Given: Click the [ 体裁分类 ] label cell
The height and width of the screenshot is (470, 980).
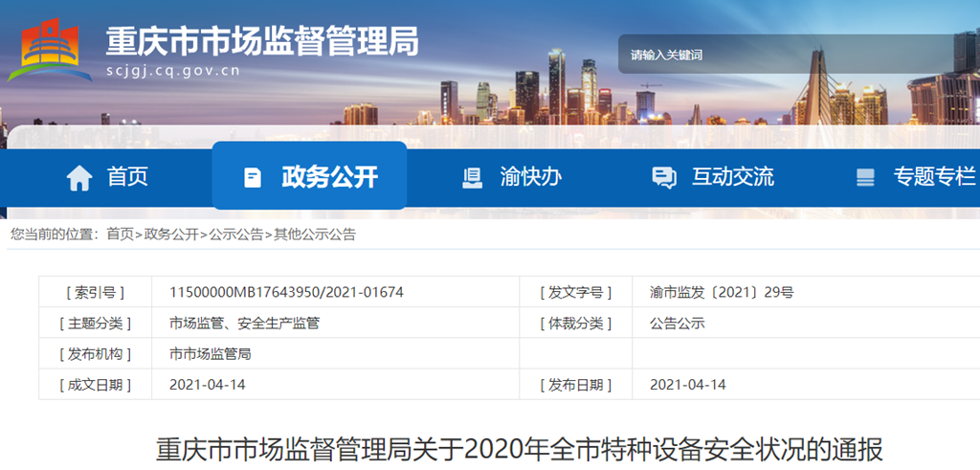Looking at the screenshot, I should click(x=575, y=324).
